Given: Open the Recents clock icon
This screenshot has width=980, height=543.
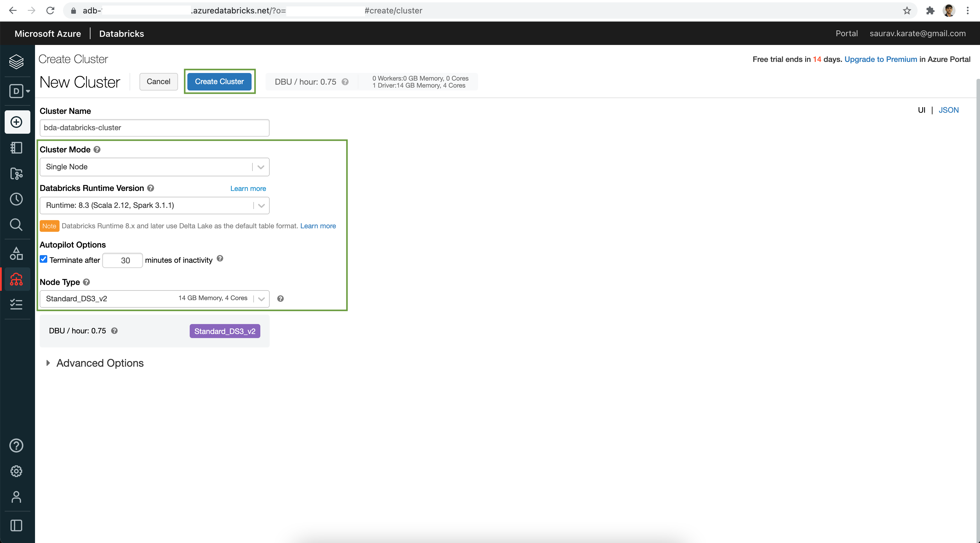Looking at the screenshot, I should 16,199.
